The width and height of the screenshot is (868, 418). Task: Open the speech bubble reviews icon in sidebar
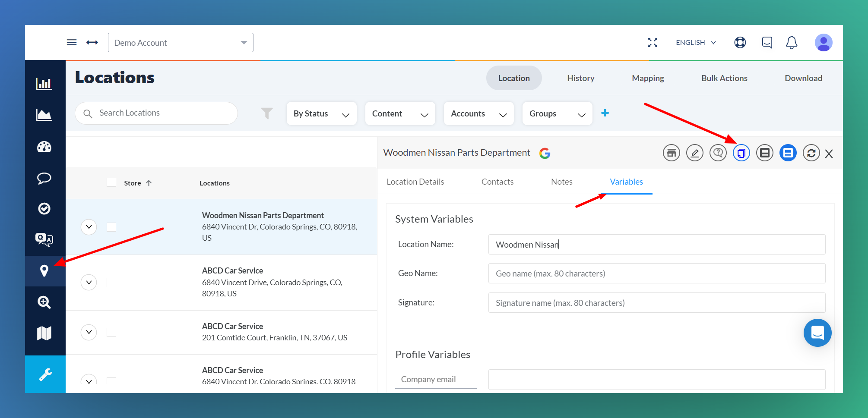(x=44, y=178)
